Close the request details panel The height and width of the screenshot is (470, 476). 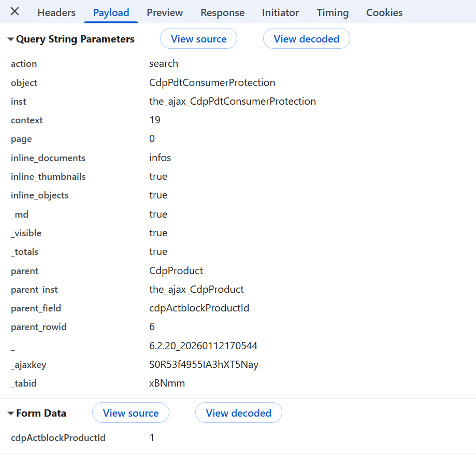(x=15, y=12)
